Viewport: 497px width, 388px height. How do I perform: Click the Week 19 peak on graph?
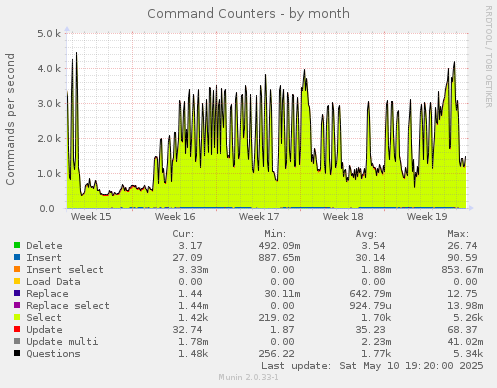pyautogui.click(x=454, y=62)
